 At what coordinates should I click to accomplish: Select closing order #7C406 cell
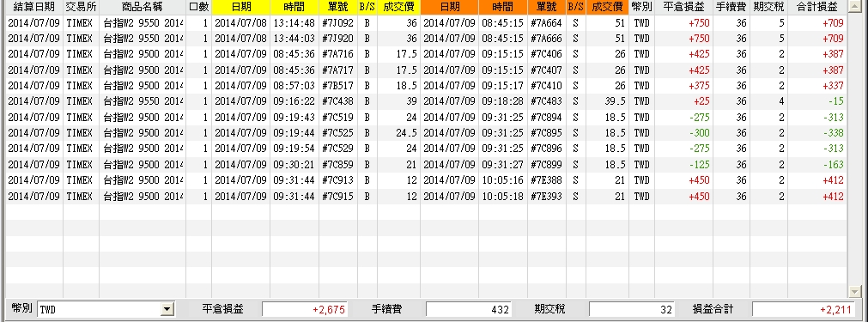(x=546, y=54)
